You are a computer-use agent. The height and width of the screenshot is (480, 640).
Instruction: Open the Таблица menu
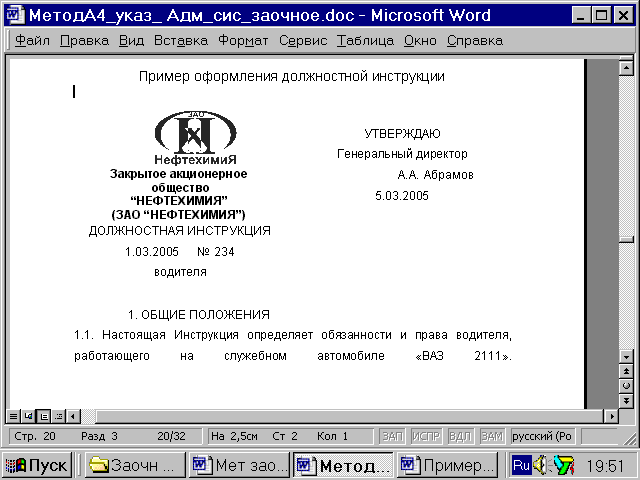click(365, 41)
